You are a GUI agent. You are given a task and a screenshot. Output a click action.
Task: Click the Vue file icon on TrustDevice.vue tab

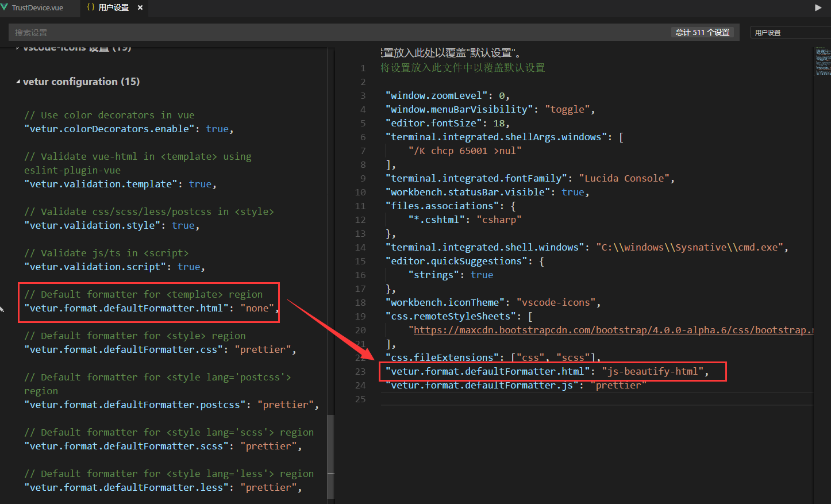tap(5, 7)
